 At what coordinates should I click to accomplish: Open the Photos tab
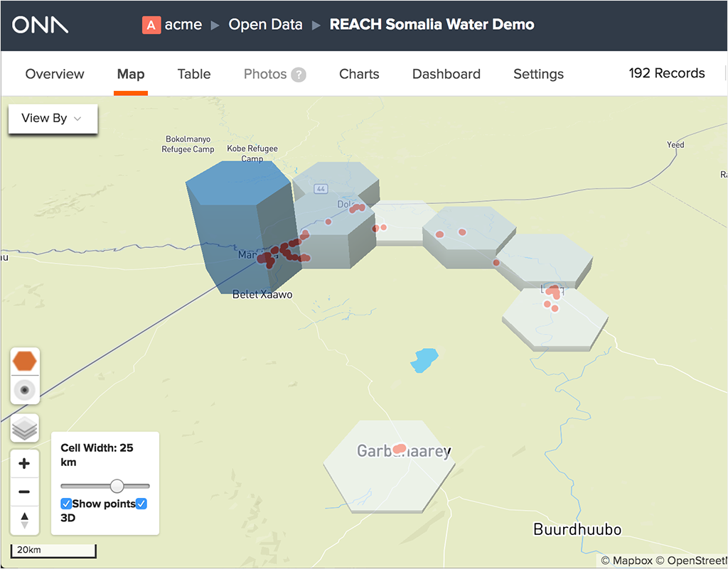pos(265,74)
